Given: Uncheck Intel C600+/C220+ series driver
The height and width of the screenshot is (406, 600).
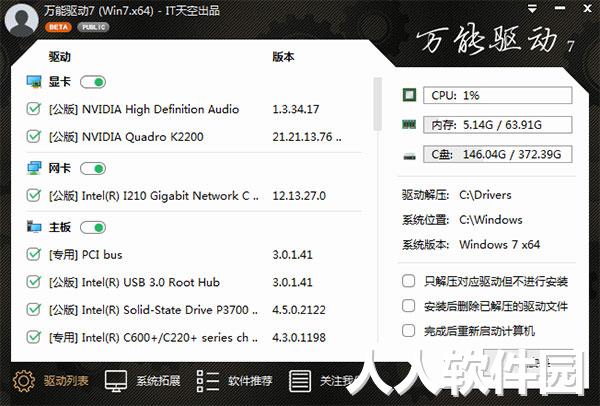Looking at the screenshot, I should click(34, 337).
